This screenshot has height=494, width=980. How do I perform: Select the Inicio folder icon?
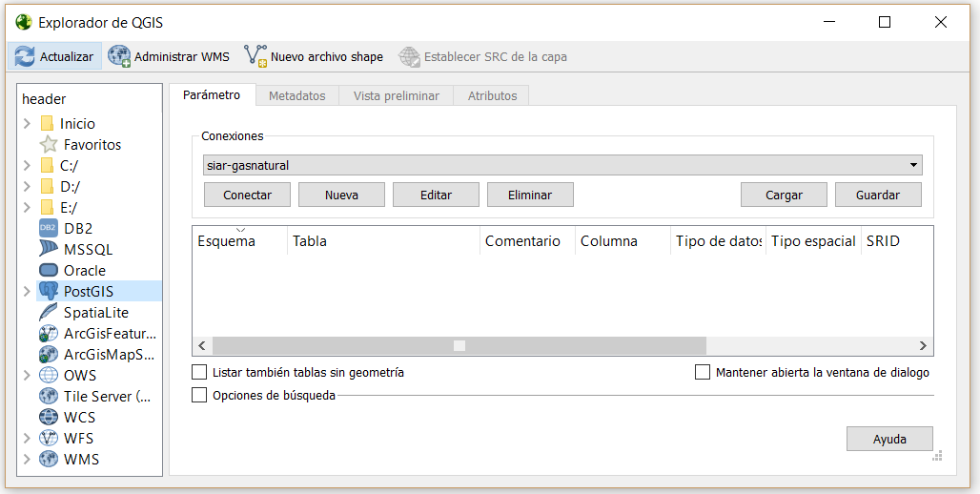pos(47,124)
